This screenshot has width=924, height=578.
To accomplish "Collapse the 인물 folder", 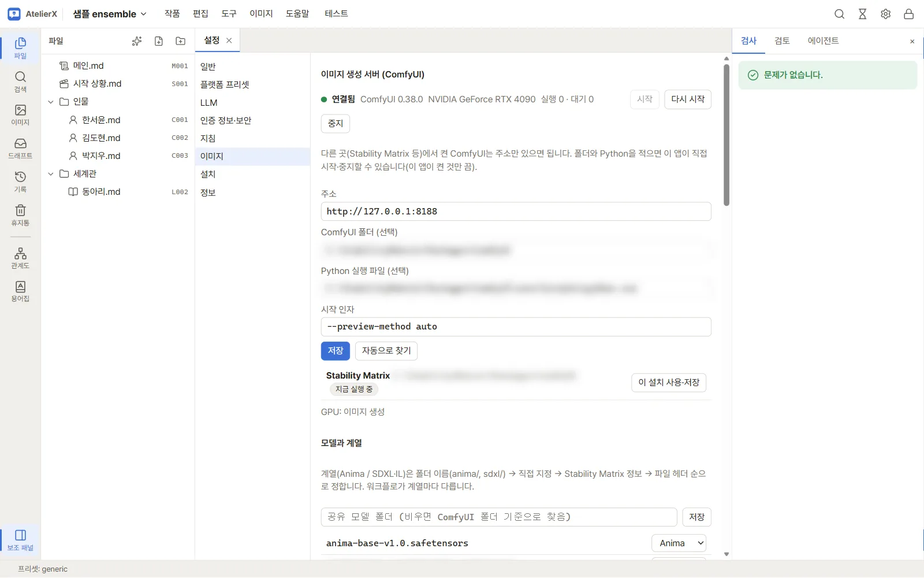I will tap(51, 102).
